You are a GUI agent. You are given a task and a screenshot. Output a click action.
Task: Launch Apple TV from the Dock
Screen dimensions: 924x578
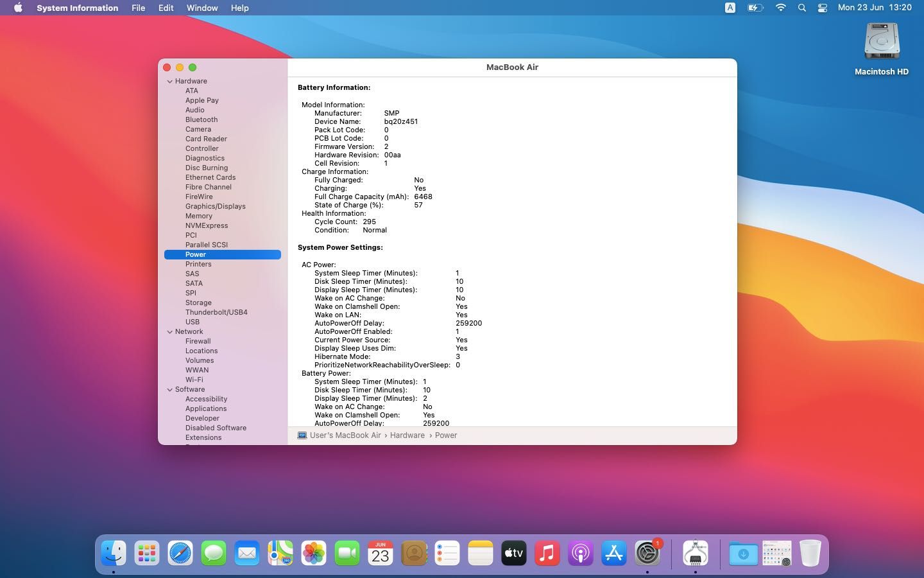tap(514, 553)
